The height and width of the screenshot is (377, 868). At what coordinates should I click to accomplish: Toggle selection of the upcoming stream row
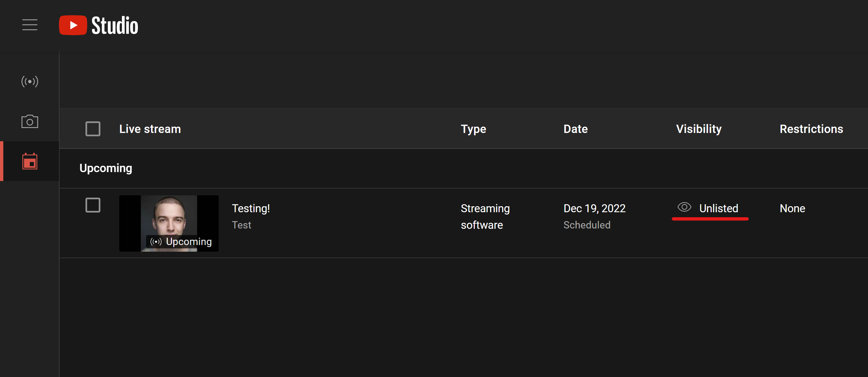(x=93, y=205)
